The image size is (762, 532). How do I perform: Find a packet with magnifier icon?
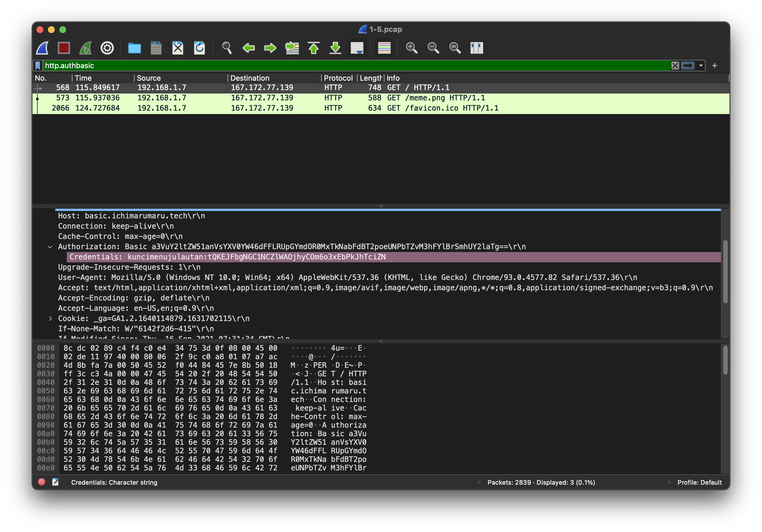pyautogui.click(x=227, y=48)
